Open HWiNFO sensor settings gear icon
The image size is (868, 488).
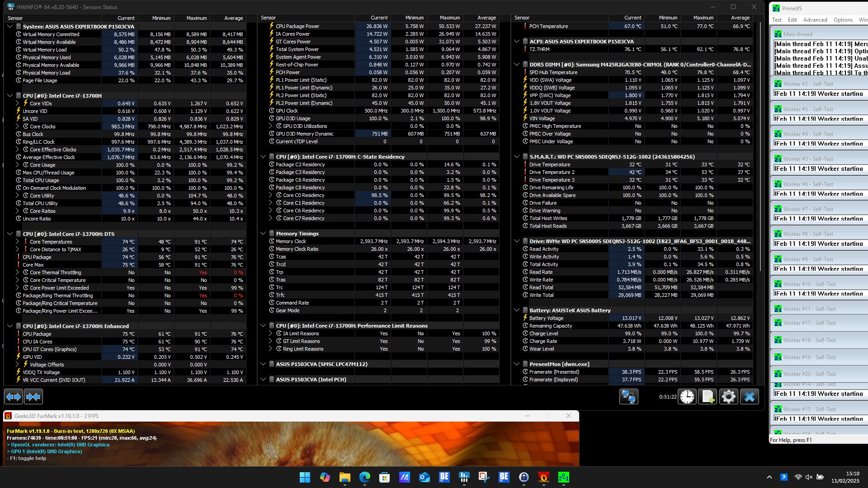[728, 397]
